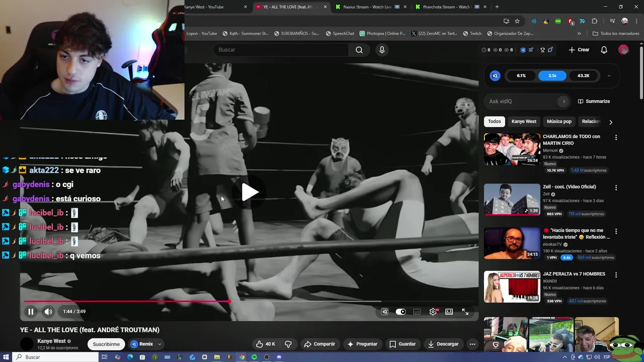Open more options for Zell - cooL video
Viewport: 644px width, 362px height.
tap(616, 188)
